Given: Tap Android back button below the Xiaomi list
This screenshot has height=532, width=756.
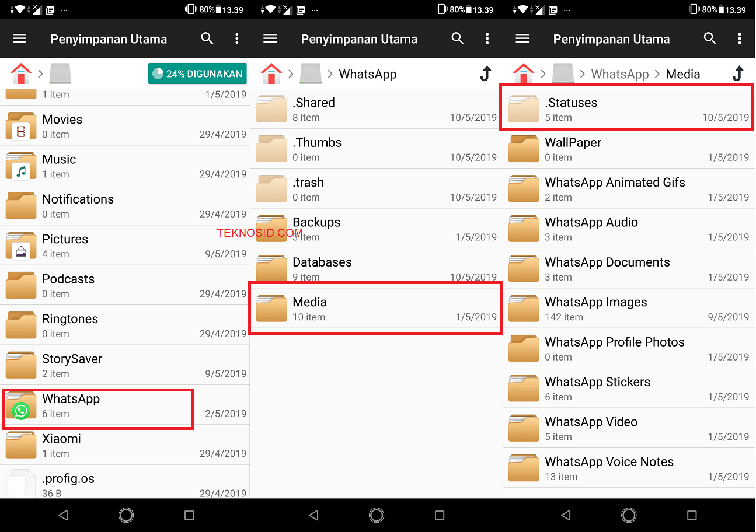Looking at the screenshot, I should (x=63, y=515).
